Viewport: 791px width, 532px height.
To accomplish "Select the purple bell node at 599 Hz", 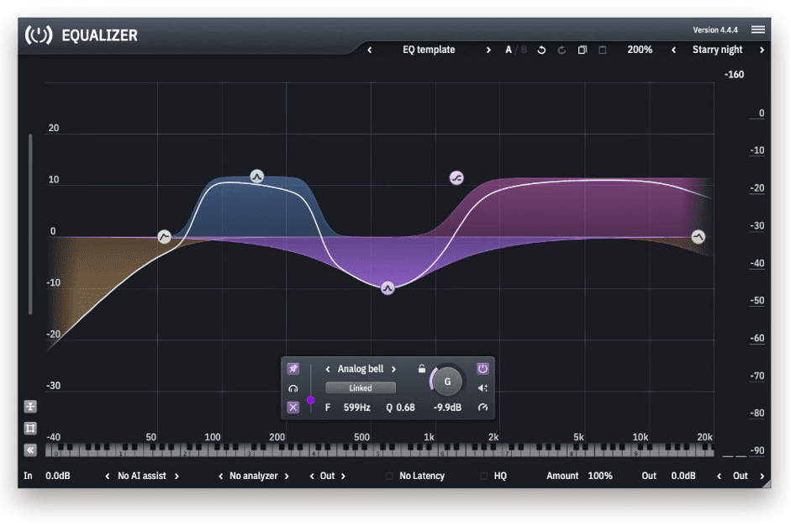I will point(388,288).
